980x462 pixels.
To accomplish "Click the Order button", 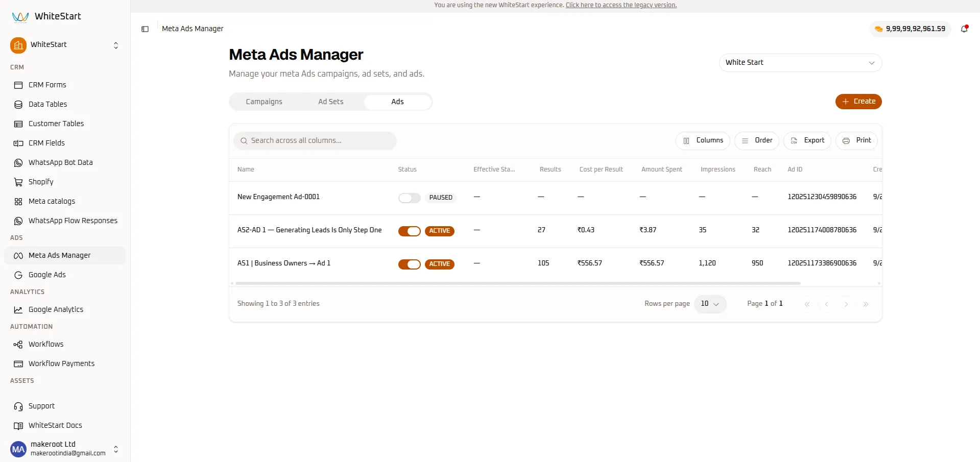I will coord(756,140).
